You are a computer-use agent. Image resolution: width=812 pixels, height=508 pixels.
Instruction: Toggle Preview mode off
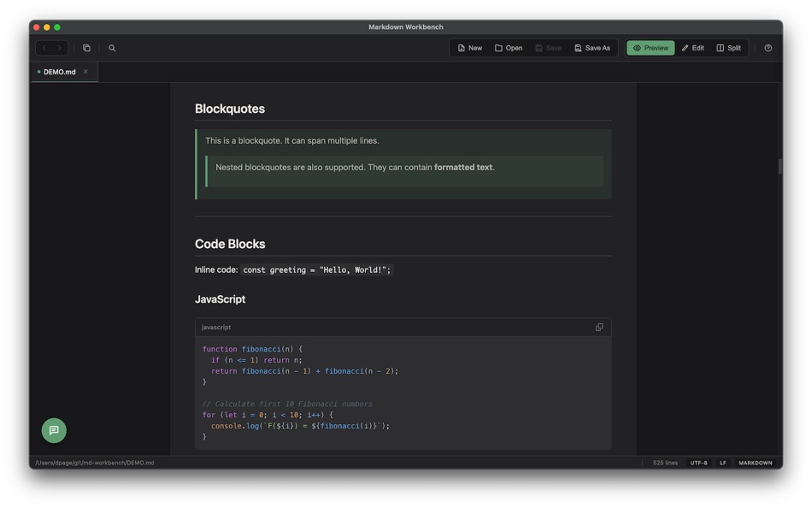[x=650, y=47]
